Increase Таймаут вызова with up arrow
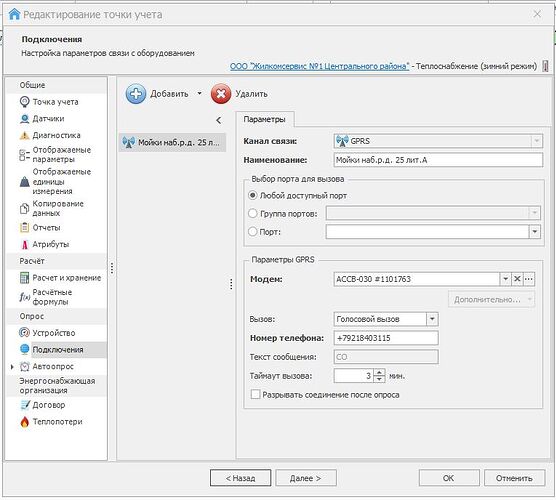 click(x=379, y=372)
